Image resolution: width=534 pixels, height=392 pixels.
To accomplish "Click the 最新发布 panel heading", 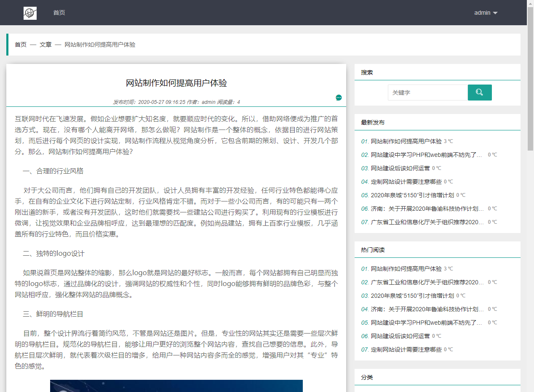I will 373,122.
